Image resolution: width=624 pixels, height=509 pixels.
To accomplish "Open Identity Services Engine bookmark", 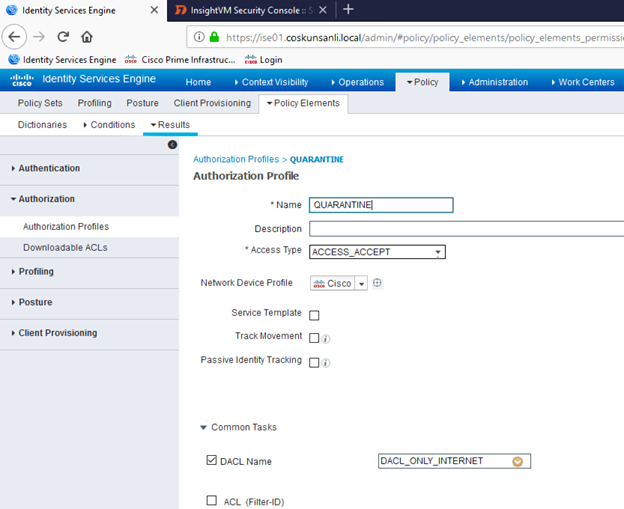I will click(62, 60).
